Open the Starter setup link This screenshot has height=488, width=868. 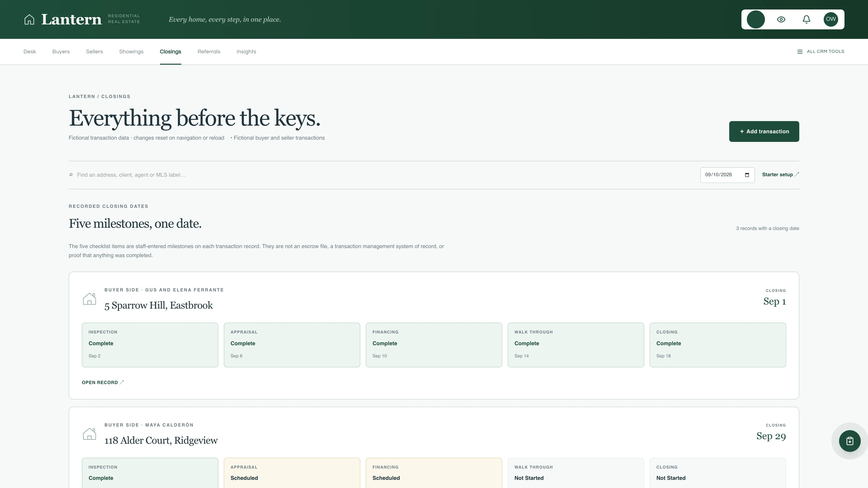[780, 174]
